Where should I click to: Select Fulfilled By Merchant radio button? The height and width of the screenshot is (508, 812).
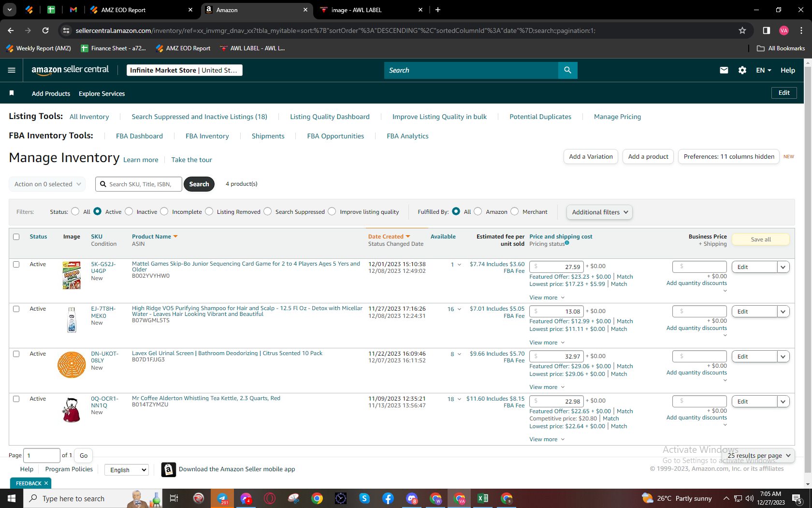[x=515, y=211]
